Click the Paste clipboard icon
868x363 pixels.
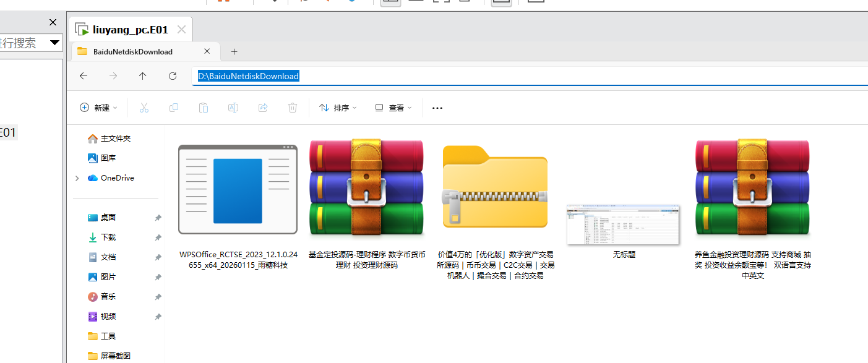(x=204, y=108)
